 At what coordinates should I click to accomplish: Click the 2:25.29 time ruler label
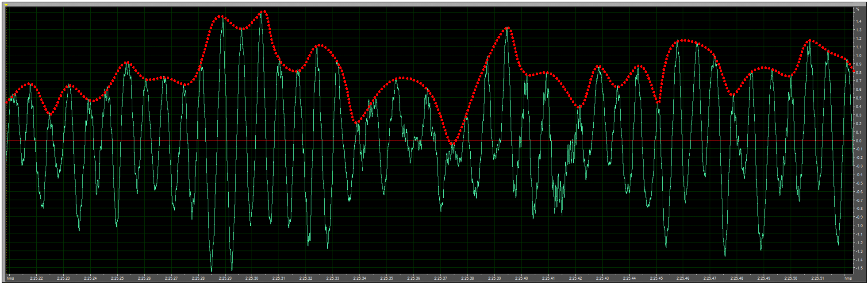pos(225,278)
